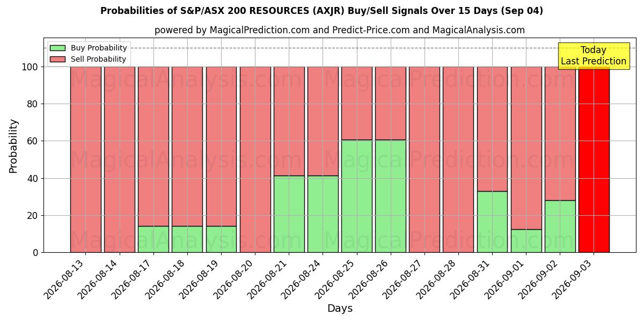Click the red Sell Probability legend swatch
Screen dimensions: 644x322
[x=57, y=60]
